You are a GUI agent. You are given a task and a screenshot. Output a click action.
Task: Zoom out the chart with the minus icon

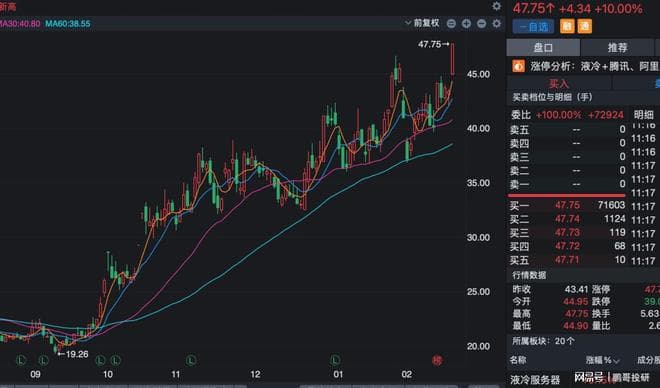[x=482, y=24]
